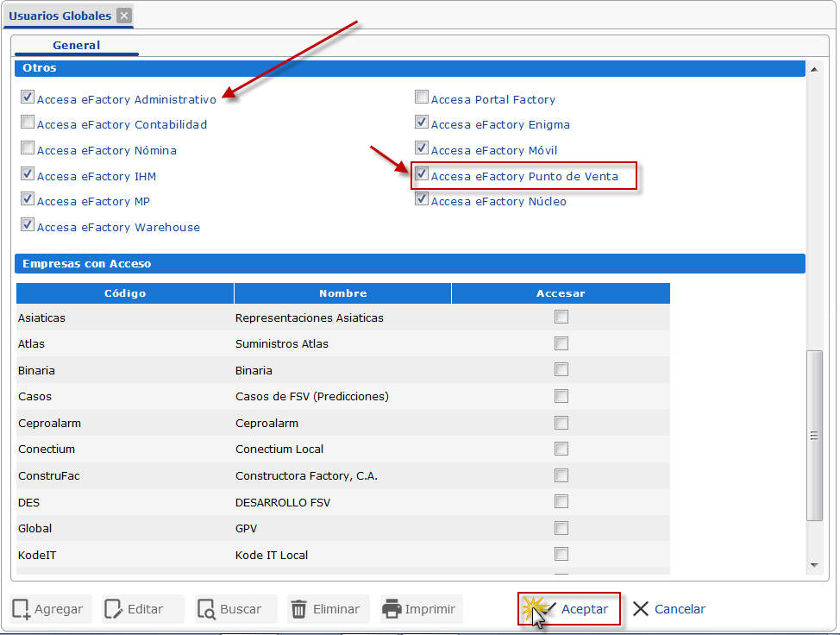Close the Usuarios Globales tab
Screen dimensions: 840x635
[124, 16]
